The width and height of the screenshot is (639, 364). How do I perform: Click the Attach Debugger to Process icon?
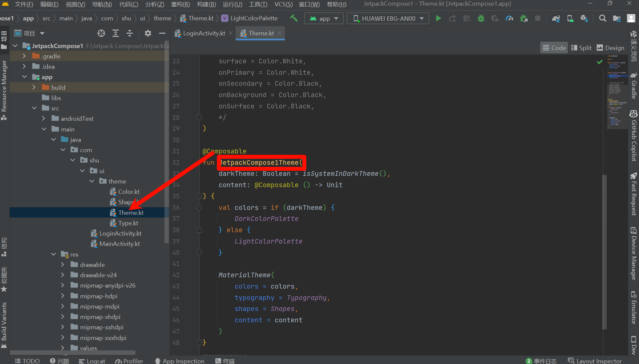click(524, 18)
